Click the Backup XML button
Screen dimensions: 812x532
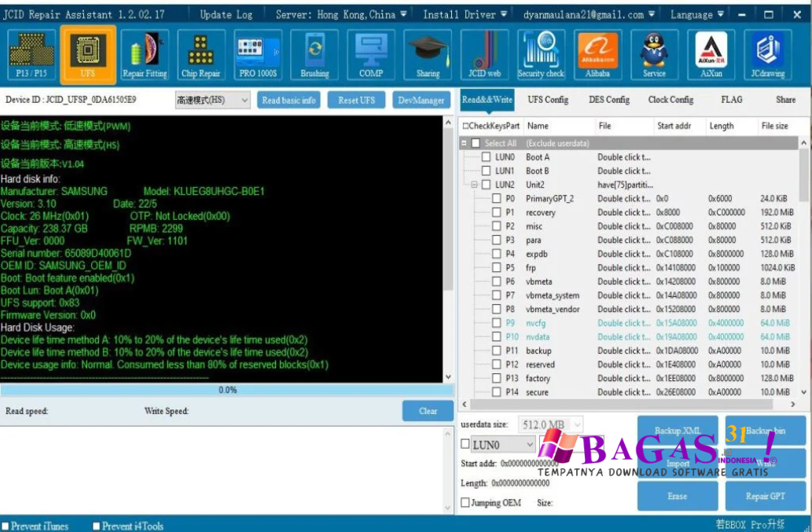point(678,431)
